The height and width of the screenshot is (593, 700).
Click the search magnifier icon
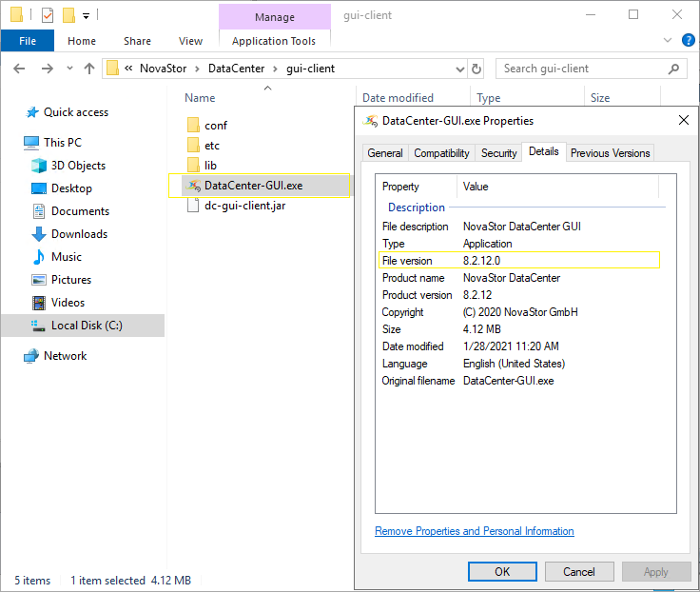click(x=673, y=69)
